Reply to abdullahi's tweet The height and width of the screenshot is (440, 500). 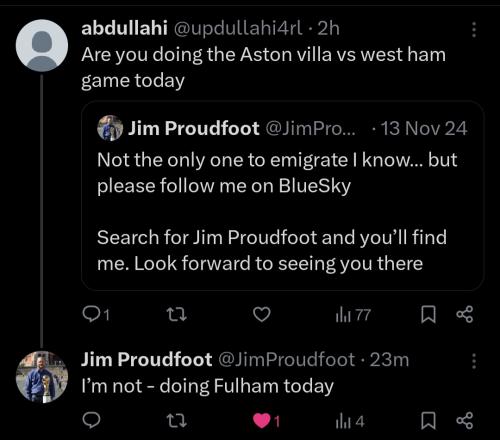point(96,314)
